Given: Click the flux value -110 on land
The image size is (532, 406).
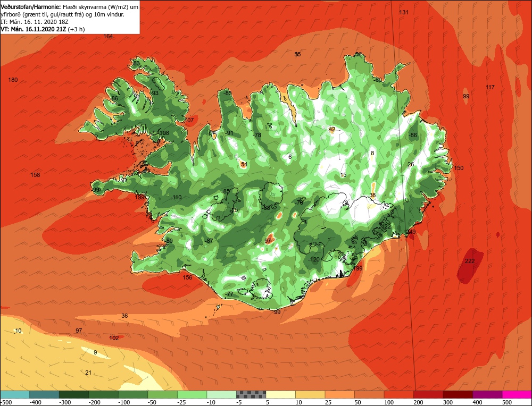Looking at the screenshot, I should point(176,197).
